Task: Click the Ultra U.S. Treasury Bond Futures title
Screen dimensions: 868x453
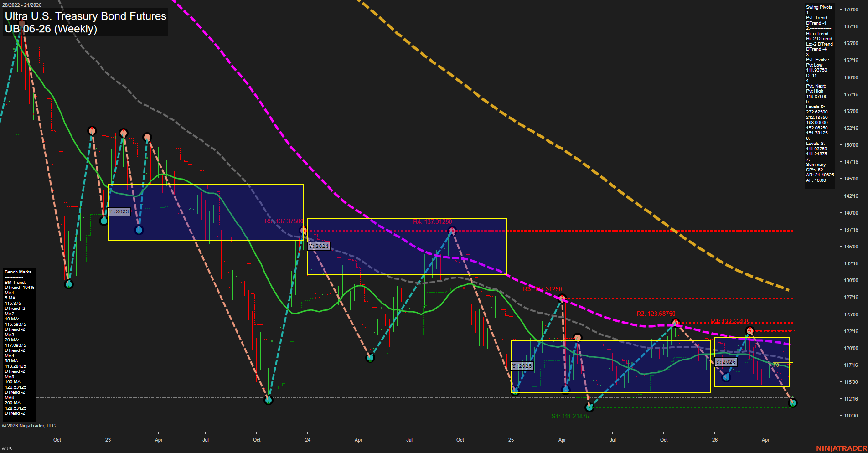Action: point(86,16)
